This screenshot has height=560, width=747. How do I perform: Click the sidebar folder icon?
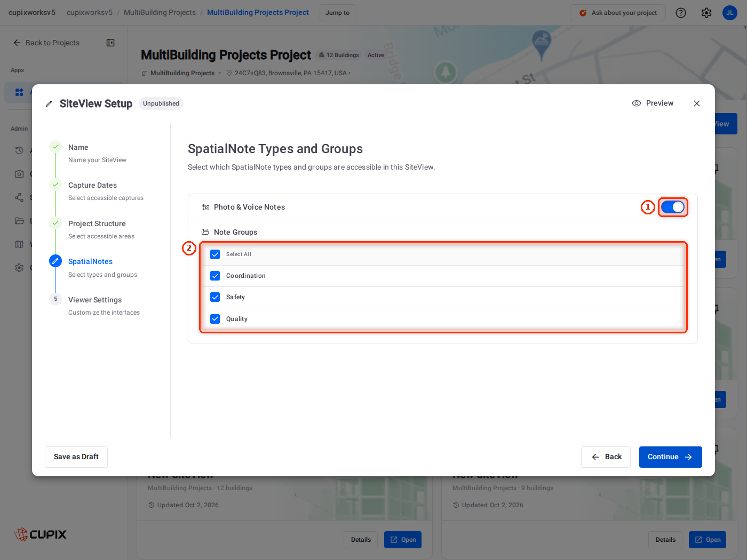[x=19, y=221]
